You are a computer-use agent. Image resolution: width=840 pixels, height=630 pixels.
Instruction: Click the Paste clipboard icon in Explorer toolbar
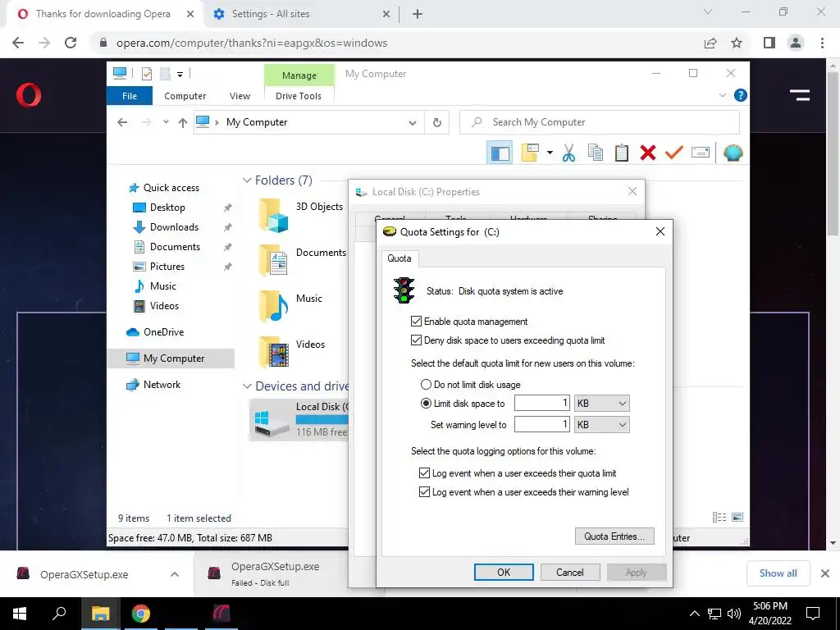pyautogui.click(x=622, y=153)
